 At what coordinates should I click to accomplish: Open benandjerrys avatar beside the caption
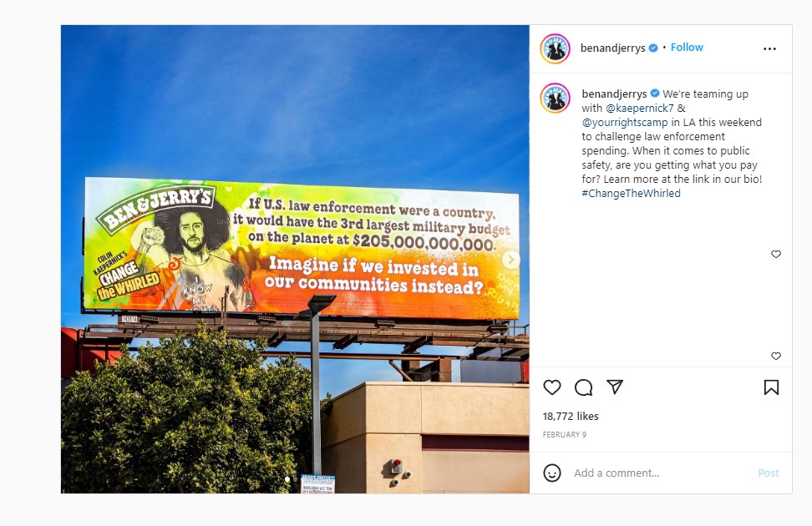[x=556, y=98]
